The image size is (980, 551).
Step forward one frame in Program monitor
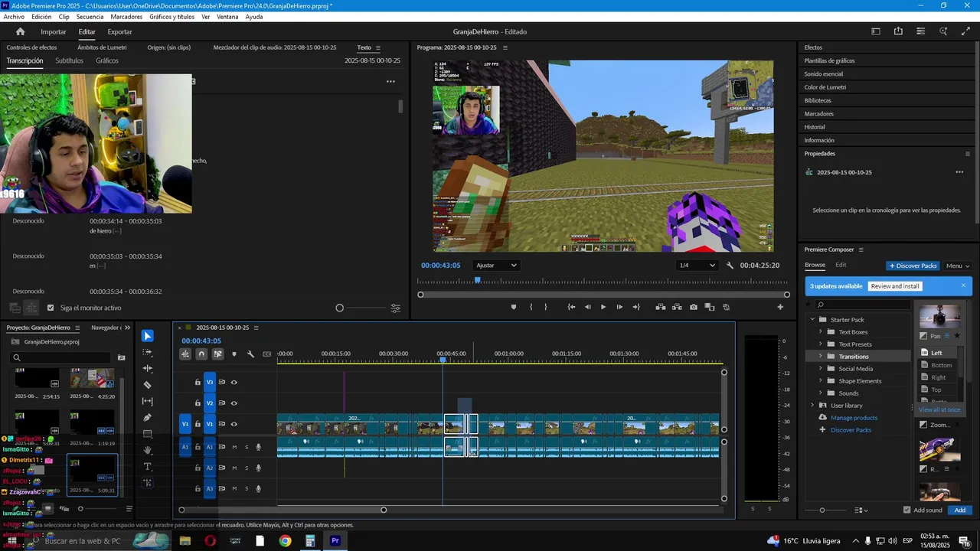pos(619,307)
